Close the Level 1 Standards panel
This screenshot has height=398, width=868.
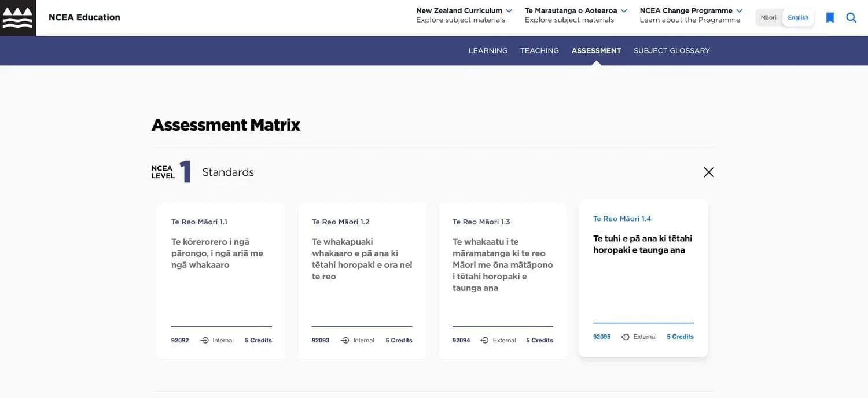pyautogui.click(x=708, y=172)
